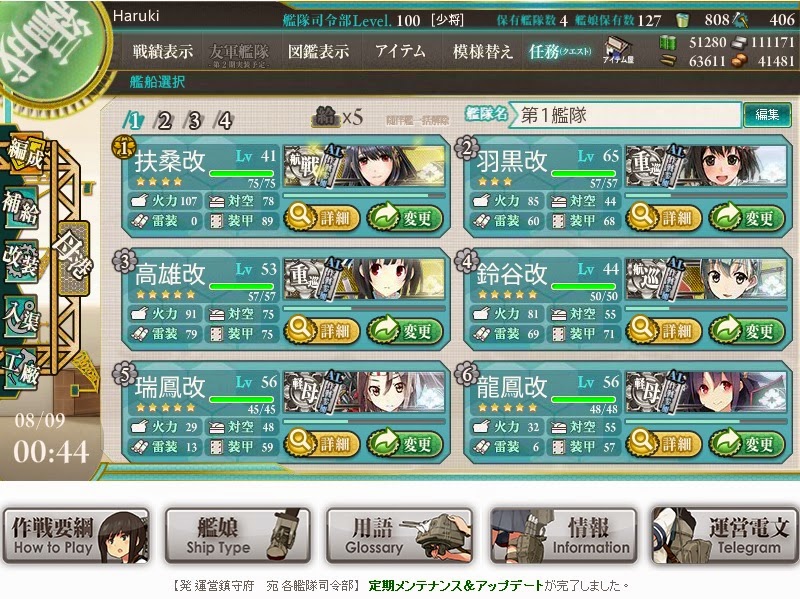Click the 編集 fleet name edit button
Screen dimensions: 800x599
click(x=767, y=114)
